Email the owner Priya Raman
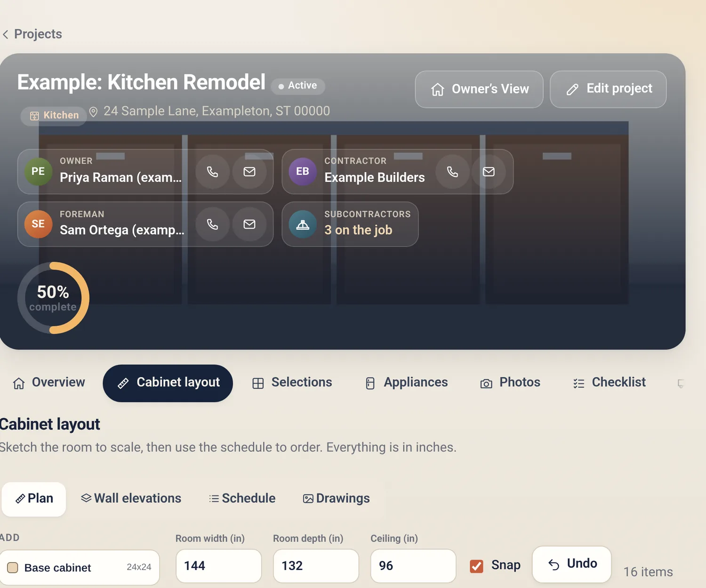706x588 pixels. [249, 172]
